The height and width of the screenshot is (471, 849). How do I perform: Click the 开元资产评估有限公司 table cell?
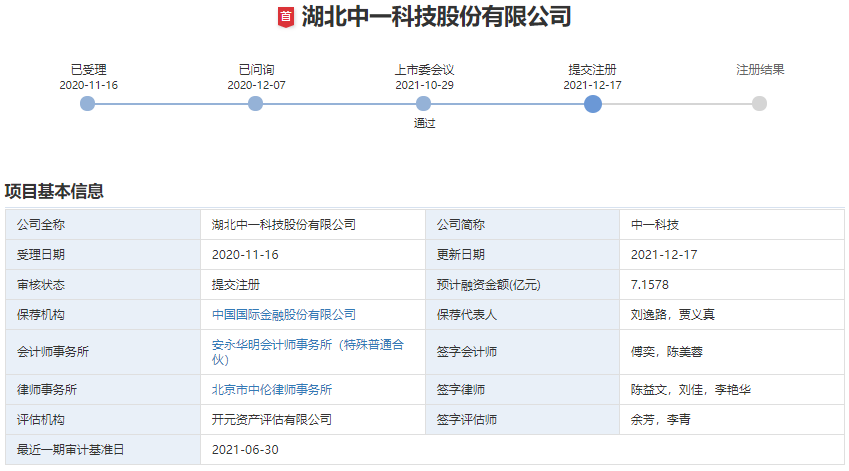tap(272, 420)
